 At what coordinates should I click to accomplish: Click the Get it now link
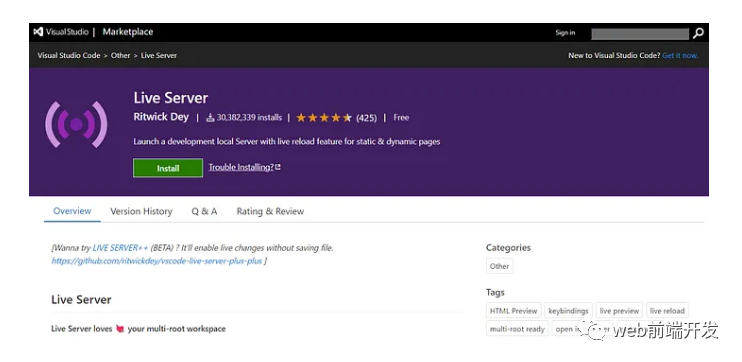(x=680, y=55)
